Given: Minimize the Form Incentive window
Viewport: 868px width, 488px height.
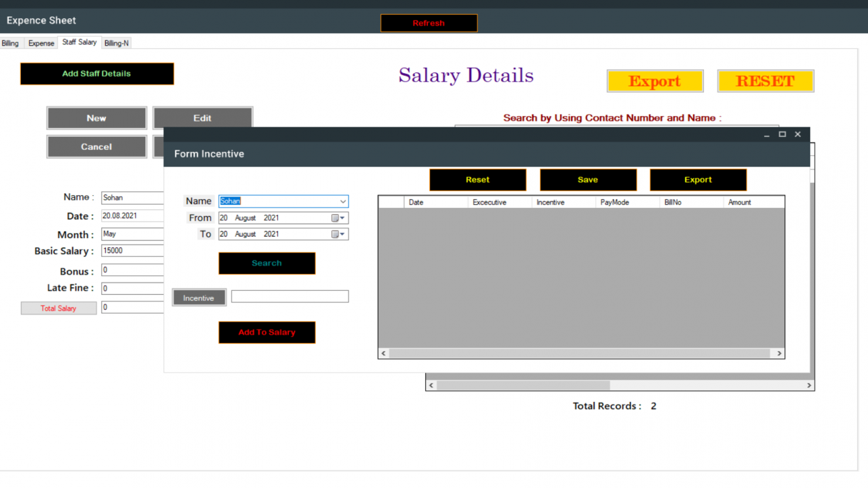Looking at the screenshot, I should [767, 135].
